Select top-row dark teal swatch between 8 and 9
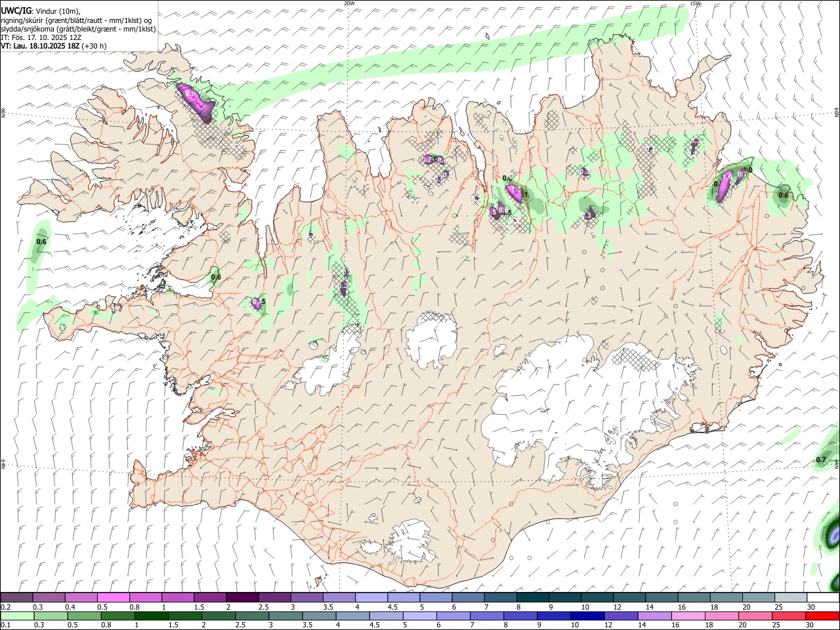Viewport: 840px width, 630px height. [532, 598]
